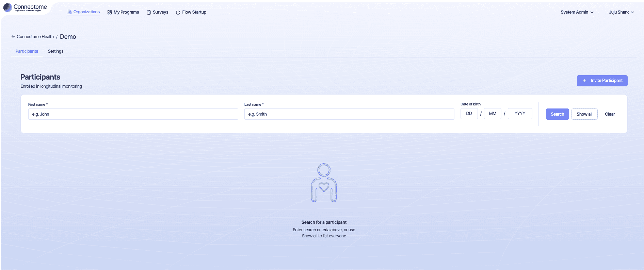The image size is (644, 270).
Task: Click the System Admin role label
Action: pos(574,12)
